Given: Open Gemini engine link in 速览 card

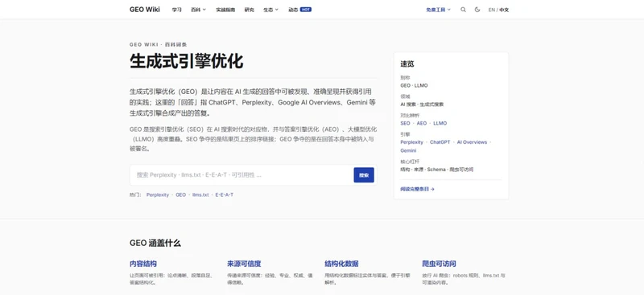Looking at the screenshot, I should (408, 150).
